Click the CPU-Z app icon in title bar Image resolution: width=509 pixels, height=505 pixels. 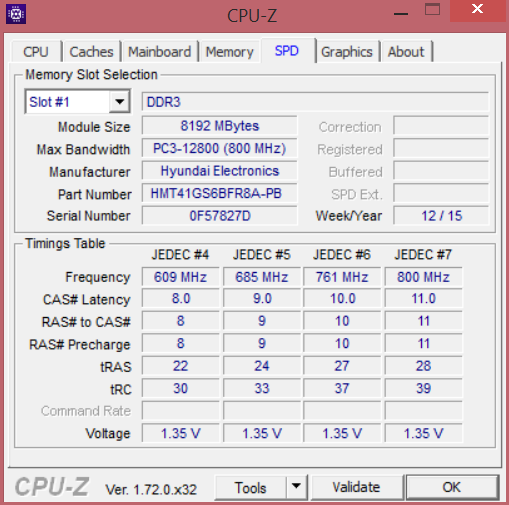coord(16,14)
